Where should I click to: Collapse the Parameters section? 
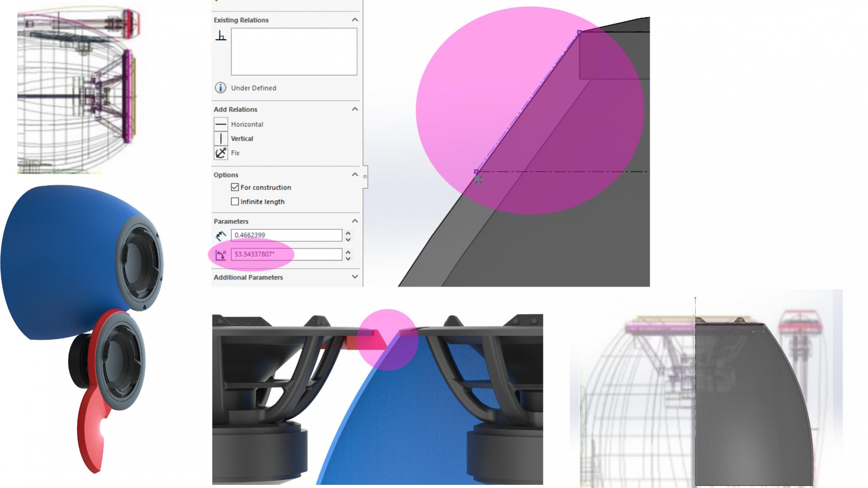tap(355, 221)
